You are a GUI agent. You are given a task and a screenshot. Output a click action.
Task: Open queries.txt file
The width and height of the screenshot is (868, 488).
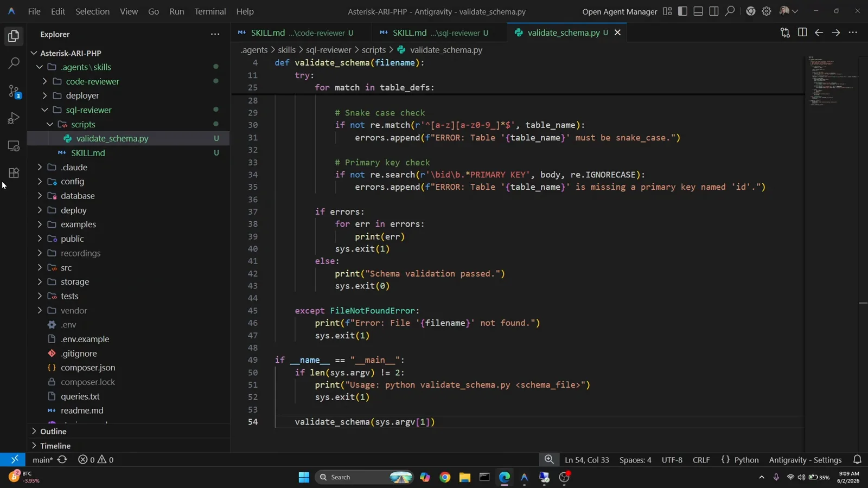129,396
